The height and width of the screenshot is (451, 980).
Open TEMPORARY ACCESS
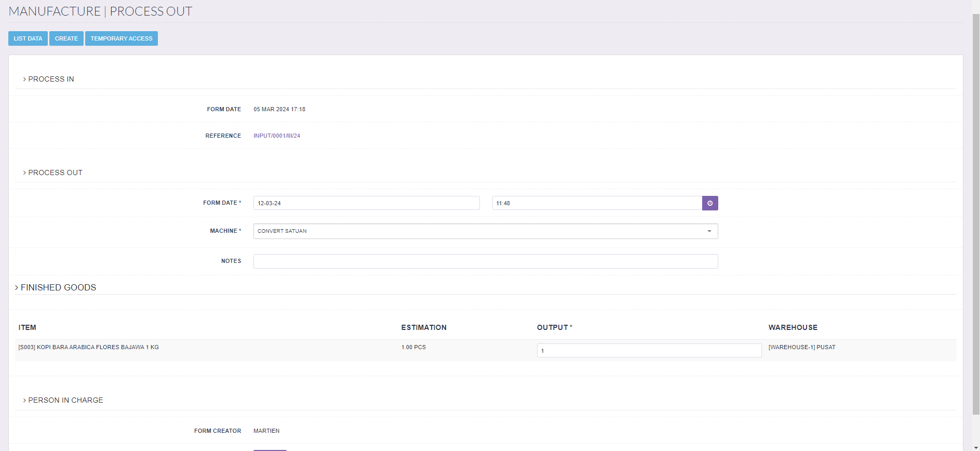122,38
